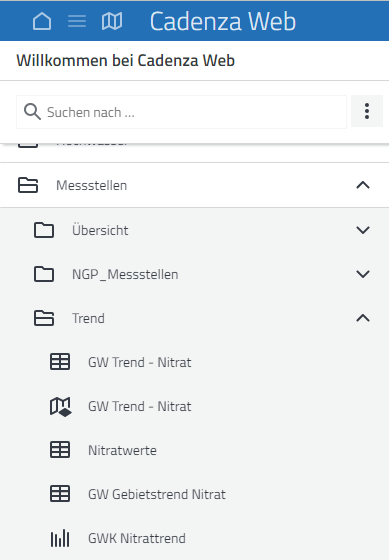Collapse the Messstellen folder chevron

pyautogui.click(x=363, y=185)
